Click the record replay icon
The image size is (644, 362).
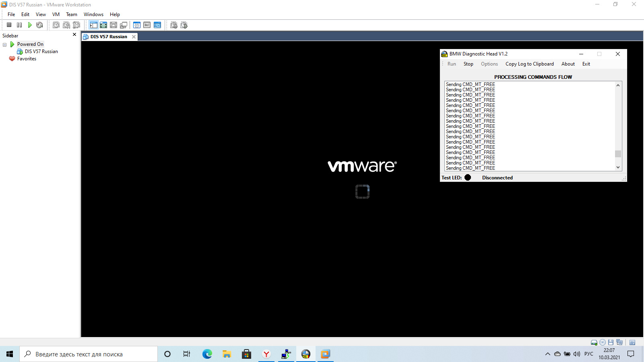click(174, 25)
